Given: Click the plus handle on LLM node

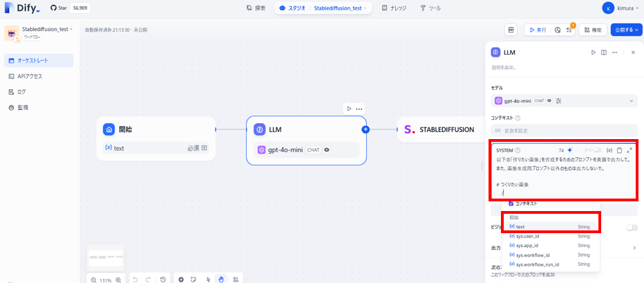Looking at the screenshot, I should tap(366, 129).
